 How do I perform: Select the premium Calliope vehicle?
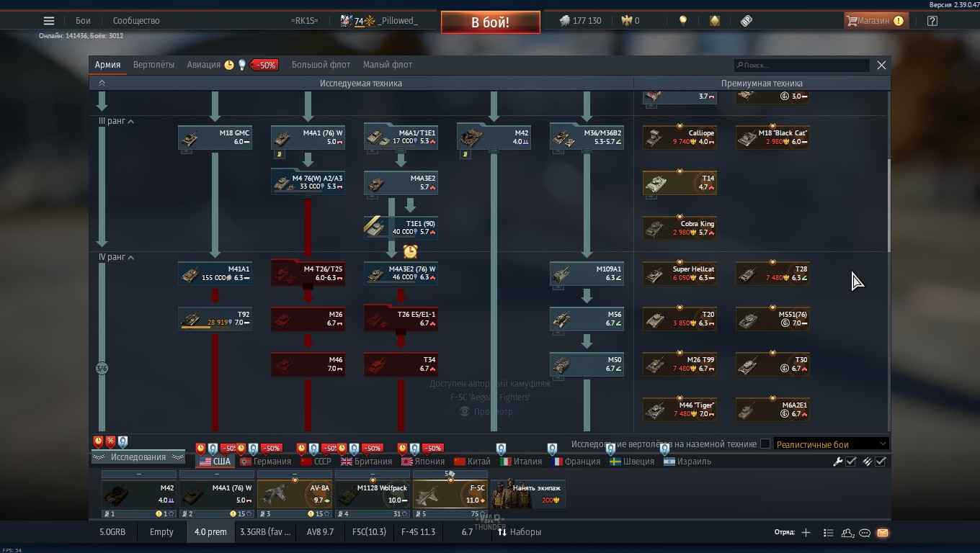680,138
